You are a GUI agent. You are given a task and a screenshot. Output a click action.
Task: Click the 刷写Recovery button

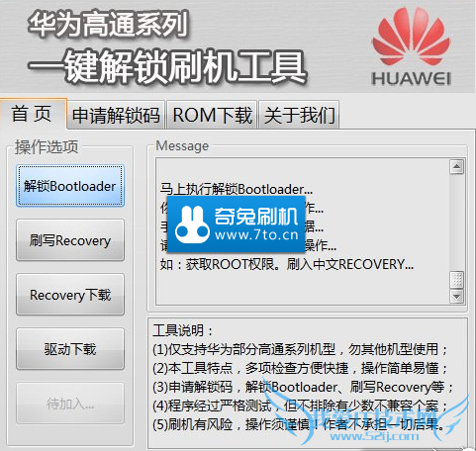70,240
